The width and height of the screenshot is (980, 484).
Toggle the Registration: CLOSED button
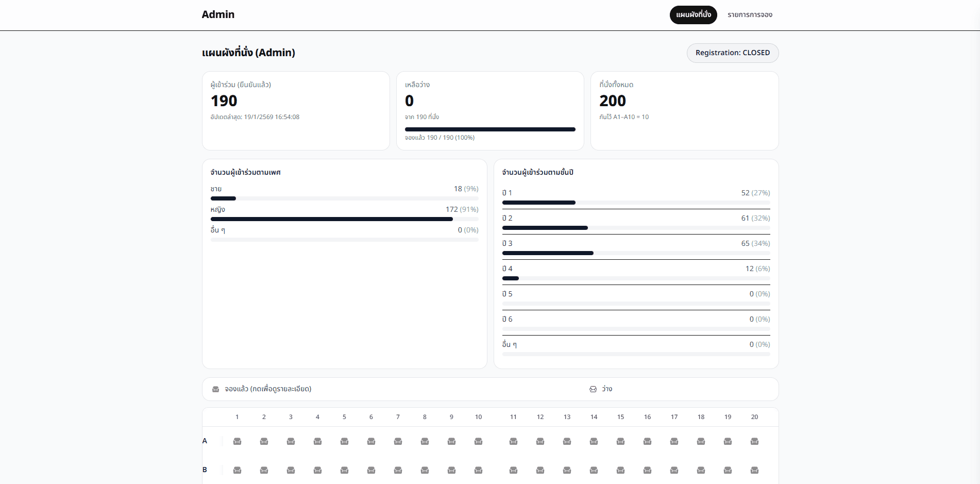(x=732, y=53)
